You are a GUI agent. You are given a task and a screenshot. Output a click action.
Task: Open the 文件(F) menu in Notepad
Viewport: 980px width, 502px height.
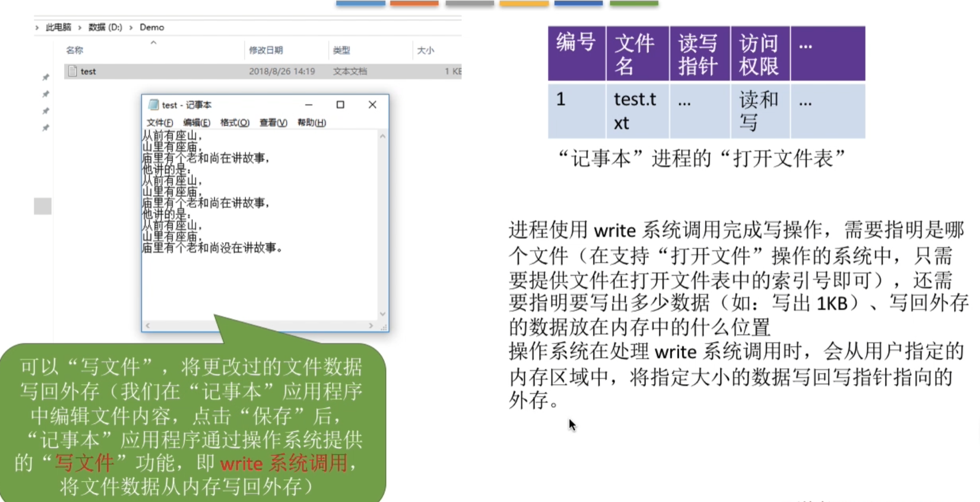tap(160, 122)
